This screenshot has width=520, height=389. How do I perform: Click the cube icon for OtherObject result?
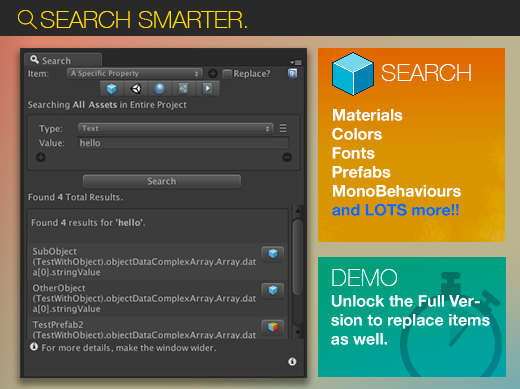tap(273, 290)
